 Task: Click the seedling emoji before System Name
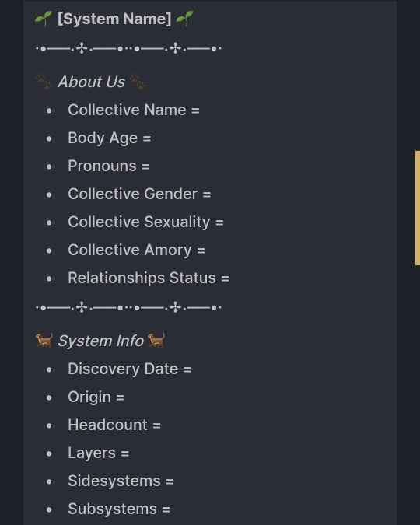(44, 19)
